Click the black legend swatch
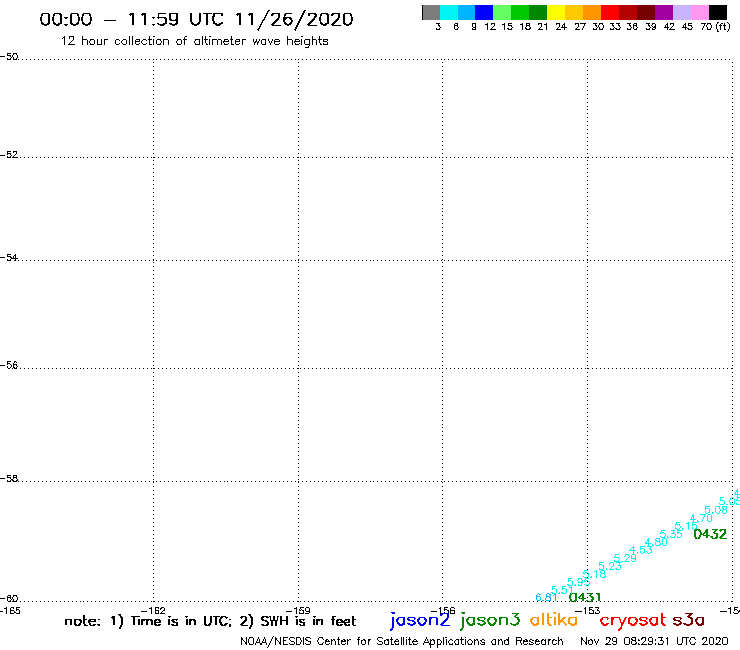 tap(717, 12)
